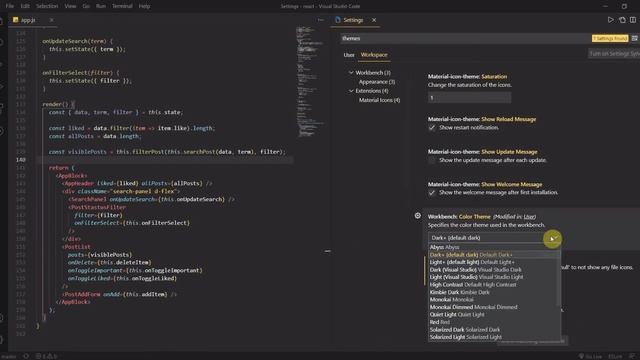Click Go Live in status bar
Screen dimensions: 640x360
[591, 356]
